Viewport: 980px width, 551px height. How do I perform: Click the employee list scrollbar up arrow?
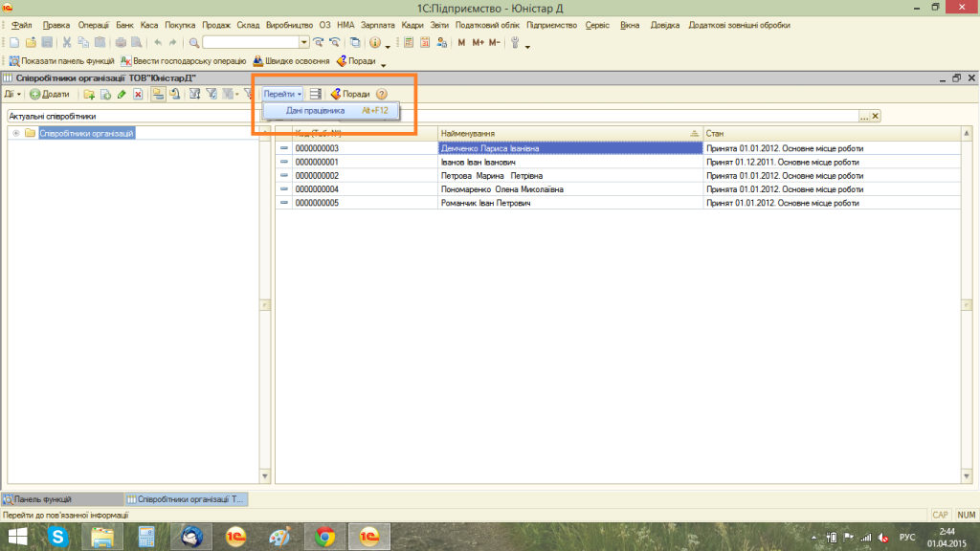tap(967, 133)
